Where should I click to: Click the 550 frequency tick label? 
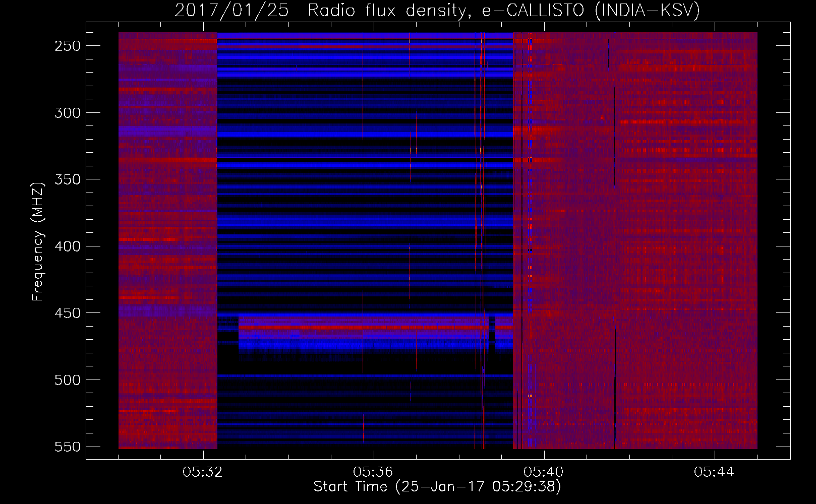point(68,447)
